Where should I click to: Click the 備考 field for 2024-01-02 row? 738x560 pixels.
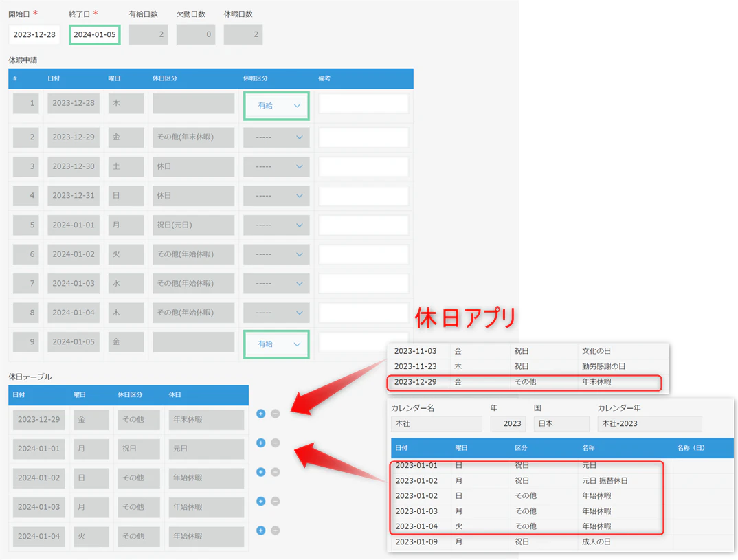point(364,254)
